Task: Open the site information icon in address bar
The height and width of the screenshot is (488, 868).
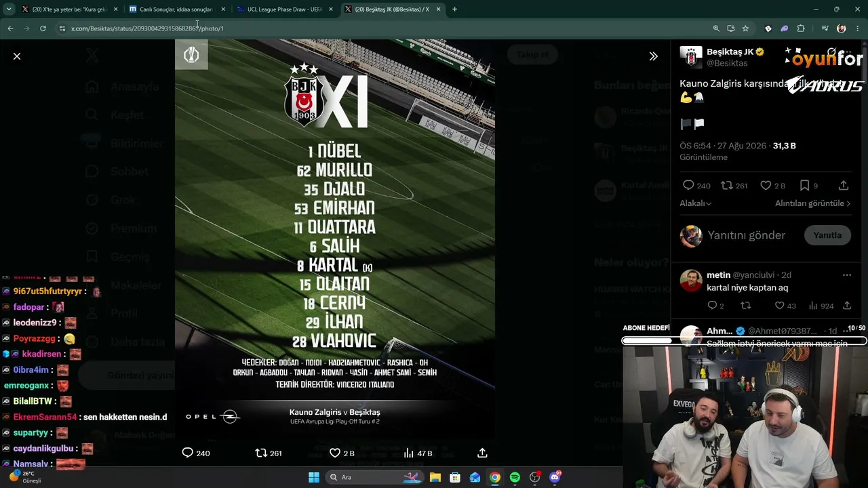Action: coord(62,28)
